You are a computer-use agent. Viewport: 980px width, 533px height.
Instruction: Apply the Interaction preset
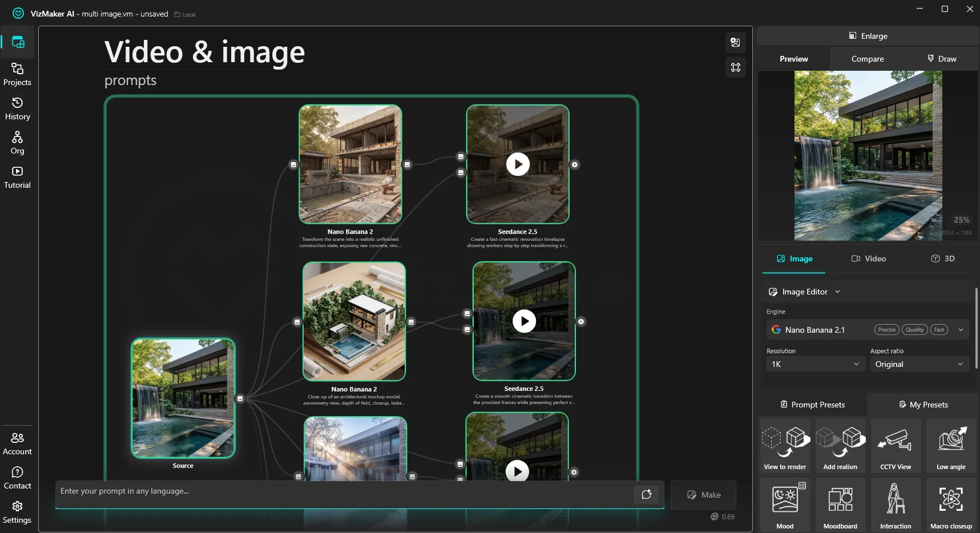pyautogui.click(x=896, y=505)
